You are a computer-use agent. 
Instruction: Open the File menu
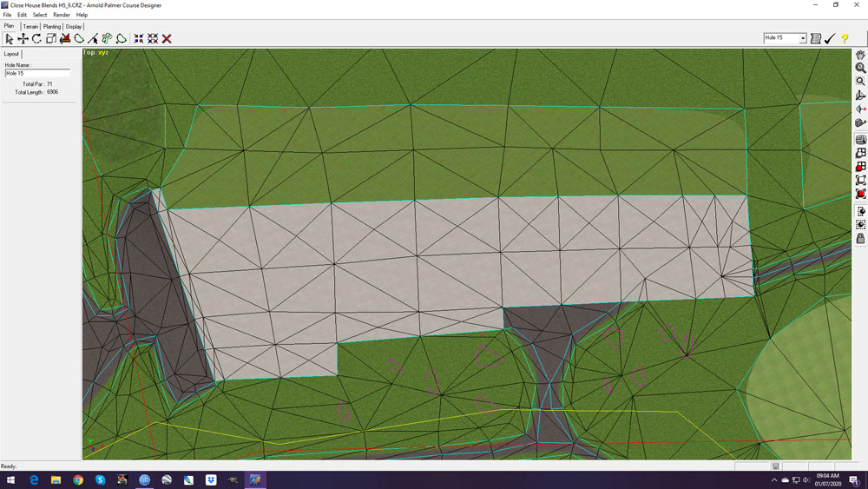(8, 15)
